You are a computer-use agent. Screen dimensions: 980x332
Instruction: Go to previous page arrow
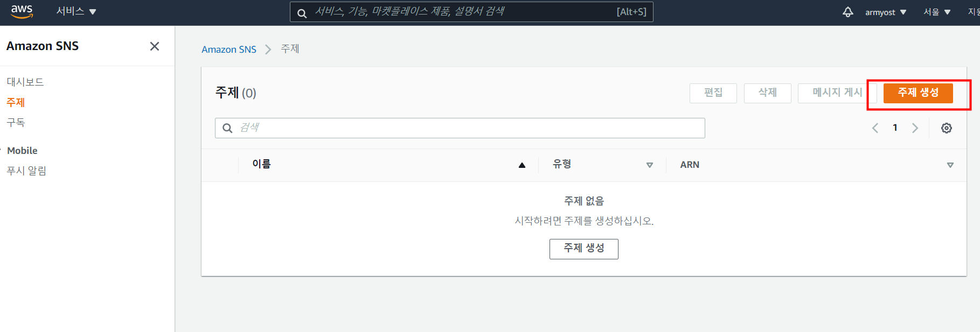875,128
